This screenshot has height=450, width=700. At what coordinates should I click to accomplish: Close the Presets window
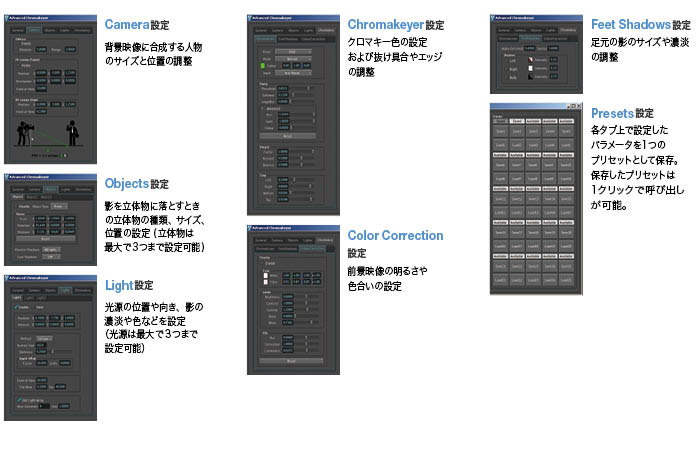tap(580, 106)
